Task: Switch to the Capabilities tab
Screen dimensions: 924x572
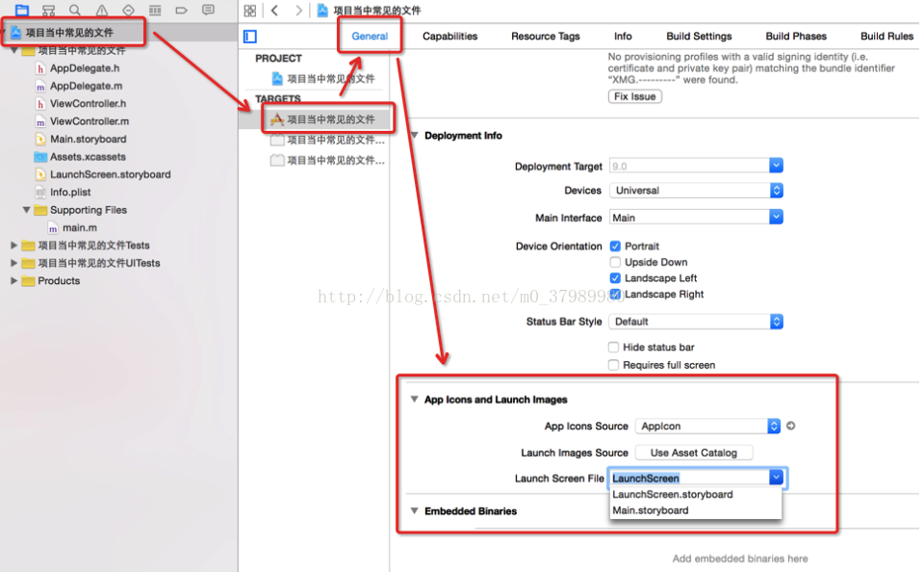Action: click(449, 36)
